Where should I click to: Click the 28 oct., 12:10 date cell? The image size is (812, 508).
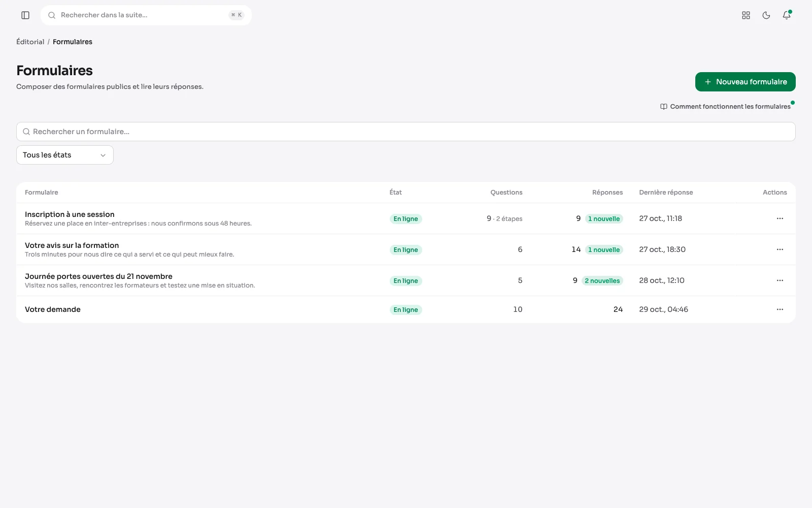pos(662,280)
